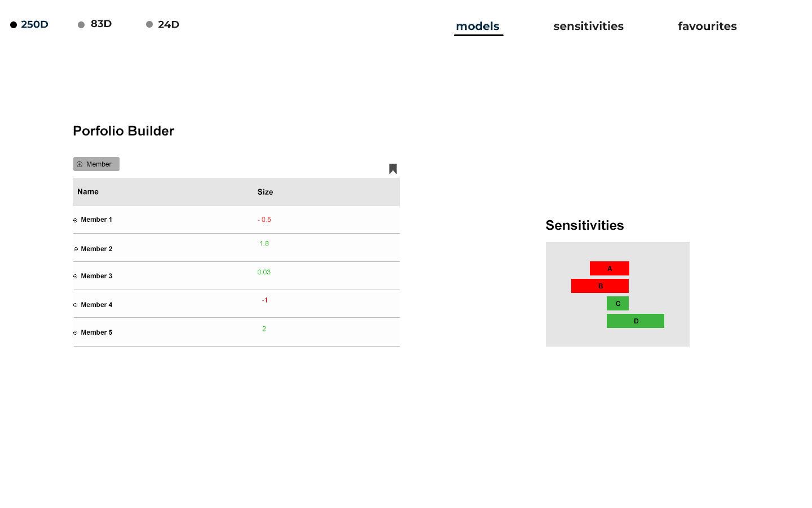
Task: Click the green bar labeled D
Action: click(x=636, y=321)
